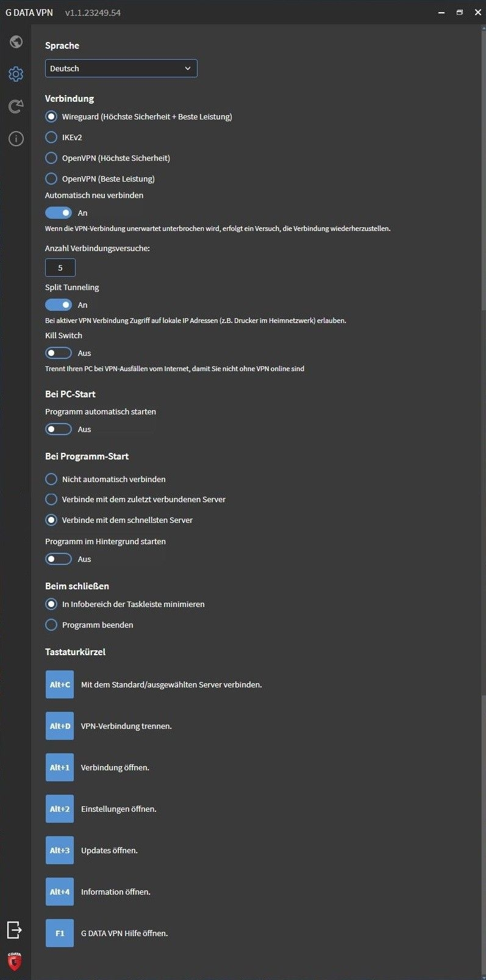Click the Alt+1 shortcut tile
Image resolution: width=486 pixels, height=980 pixels.
60,767
